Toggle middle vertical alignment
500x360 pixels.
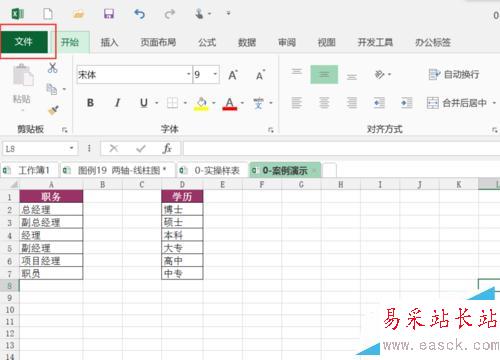click(x=324, y=74)
